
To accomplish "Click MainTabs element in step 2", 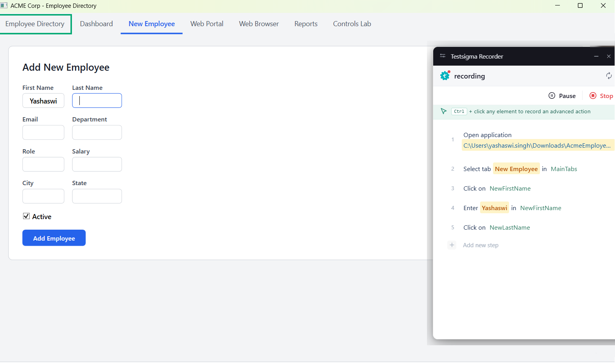I will 564,169.
